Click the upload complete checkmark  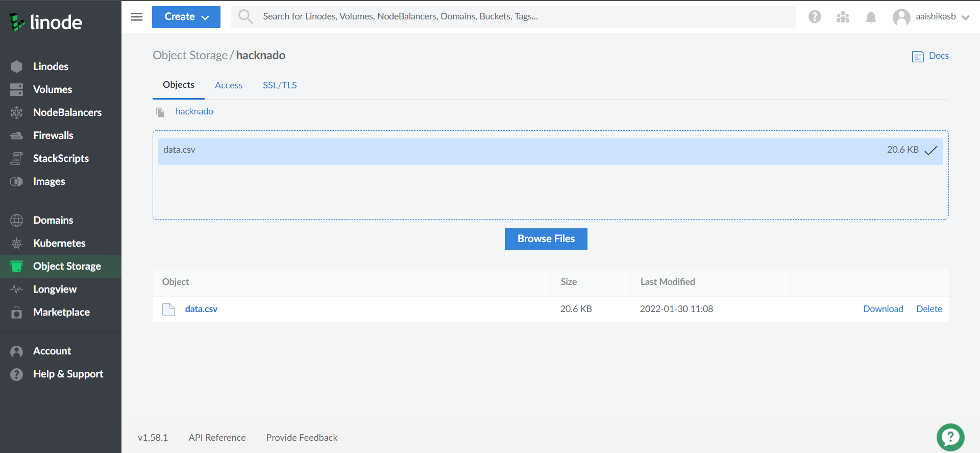931,150
